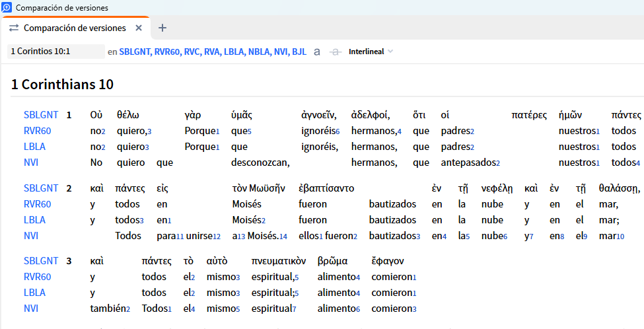Click LBLA label in verse 1
Viewport: 644px width, 329px height.
pos(34,147)
